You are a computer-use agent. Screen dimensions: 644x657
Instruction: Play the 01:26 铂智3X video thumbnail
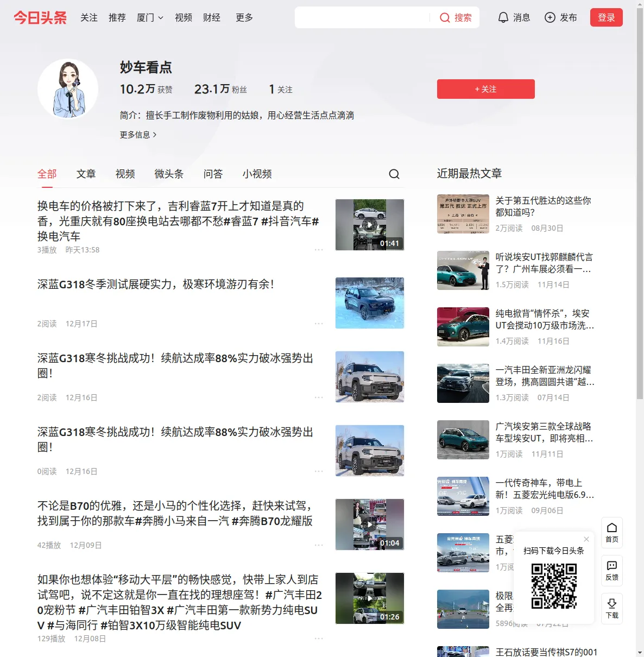click(370, 598)
